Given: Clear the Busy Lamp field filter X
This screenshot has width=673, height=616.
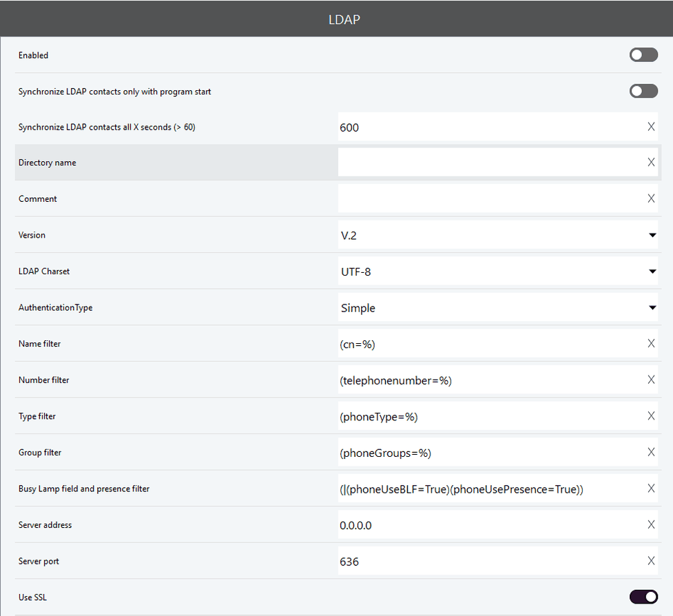Looking at the screenshot, I should 651,489.
